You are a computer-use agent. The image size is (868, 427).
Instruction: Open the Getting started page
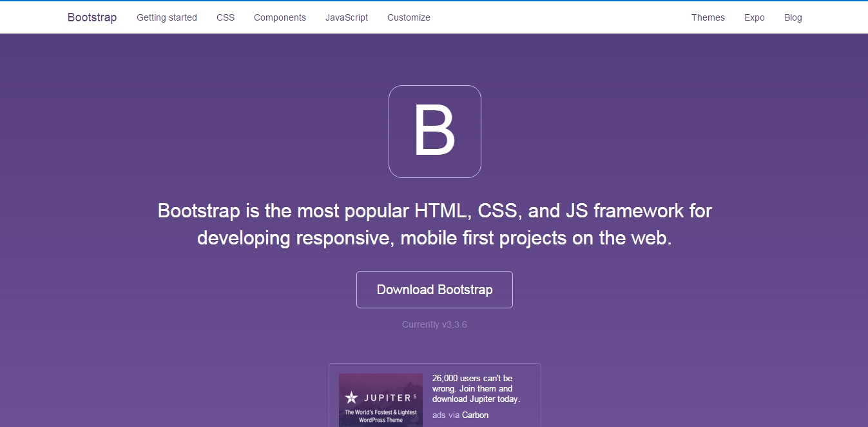[167, 17]
